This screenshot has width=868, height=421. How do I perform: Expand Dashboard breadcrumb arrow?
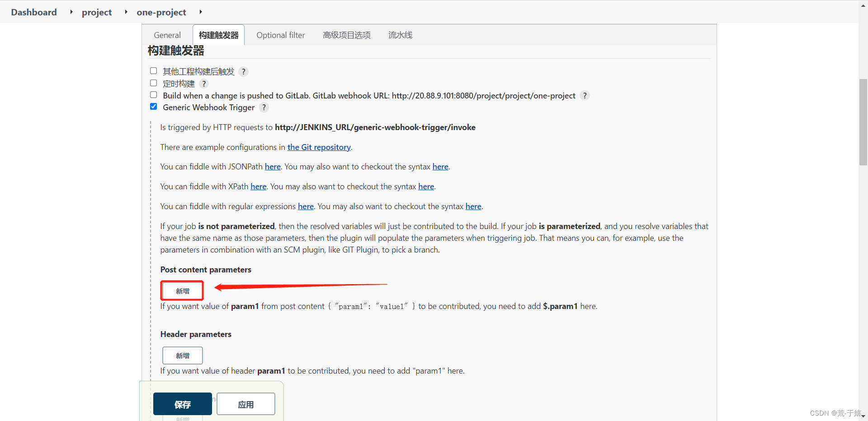pyautogui.click(x=71, y=12)
